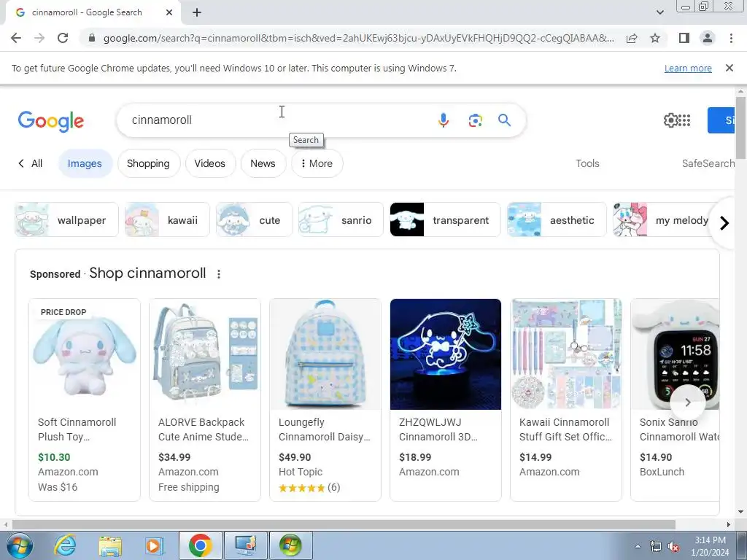Start voice search with microphone icon

(x=443, y=120)
